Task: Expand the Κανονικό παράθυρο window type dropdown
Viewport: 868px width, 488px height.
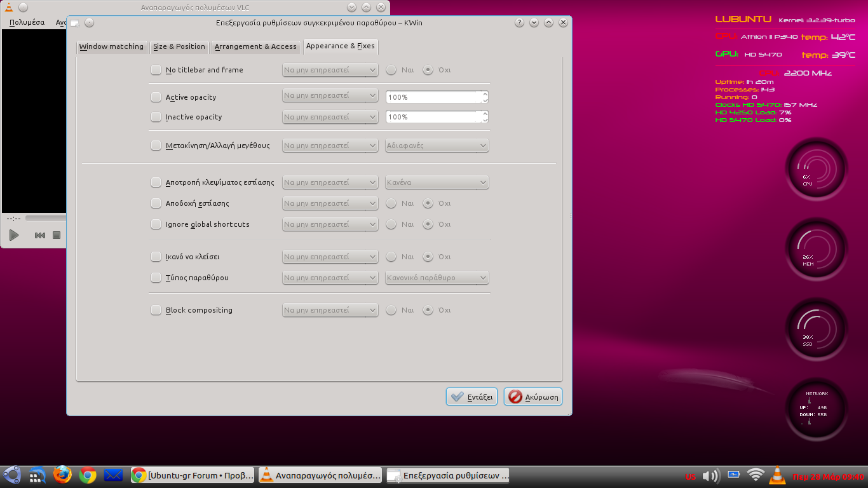Action: click(437, 278)
